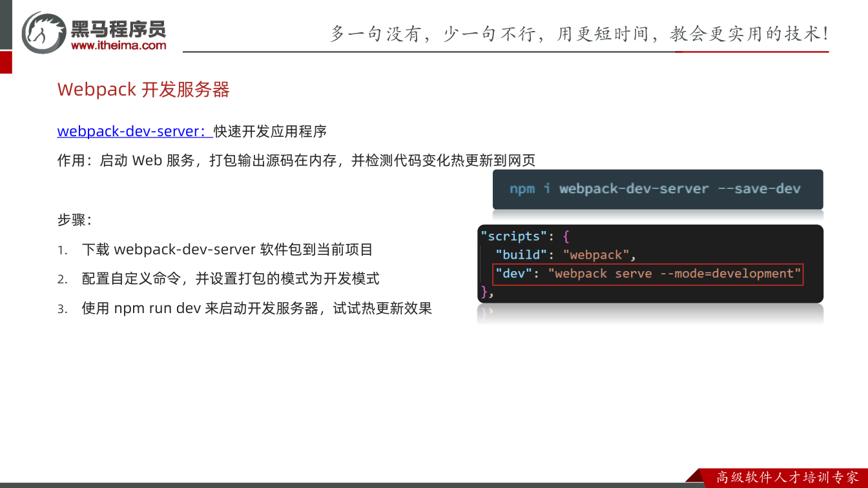The height and width of the screenshot is (488, 868).
Task: Click the "scripts": { code line
Action: click(x=524, y=236)
